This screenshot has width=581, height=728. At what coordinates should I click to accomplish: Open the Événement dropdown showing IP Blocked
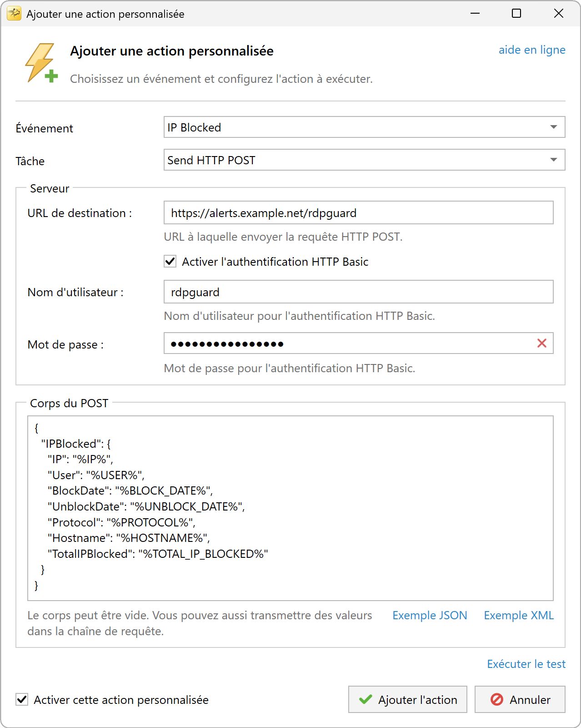[364, 127]
